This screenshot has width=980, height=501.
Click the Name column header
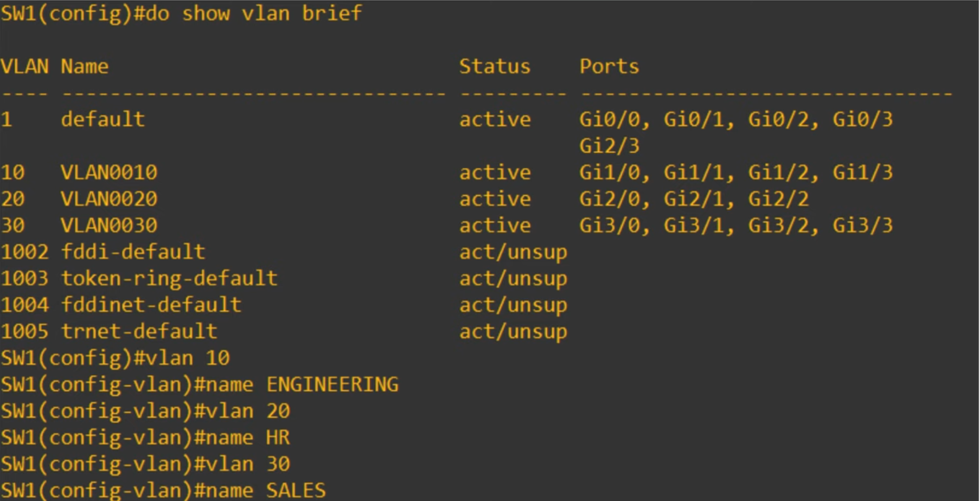coord(85,67)
